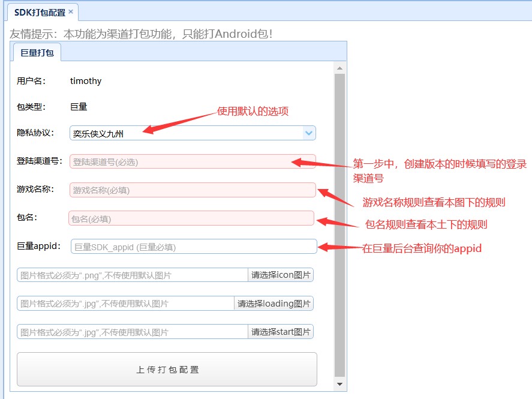
Task: Click the loading image path field
Action: tap(125, 304)
